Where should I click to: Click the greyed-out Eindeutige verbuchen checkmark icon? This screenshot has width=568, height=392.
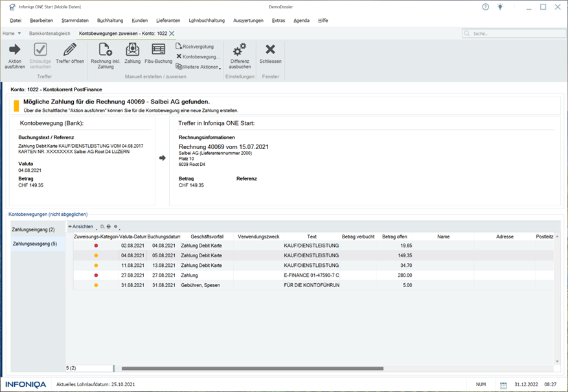pyautogui.click(x=40, y=50)
